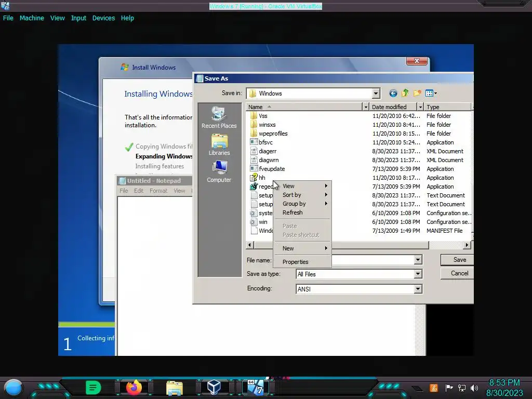Screen dimensions: 532x399
Task: Sort by the Type column header
Action: tap(448, 107)
